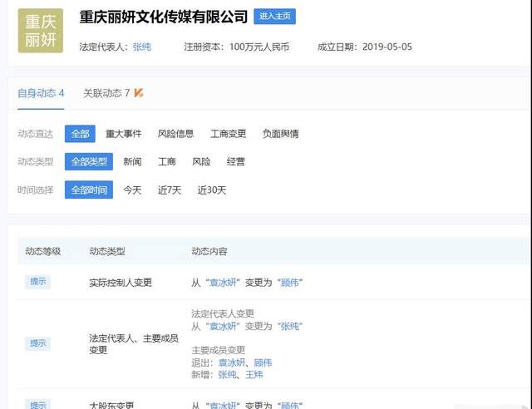
Task: Select the 全部时间 time filter
Action: coord(89,190)
